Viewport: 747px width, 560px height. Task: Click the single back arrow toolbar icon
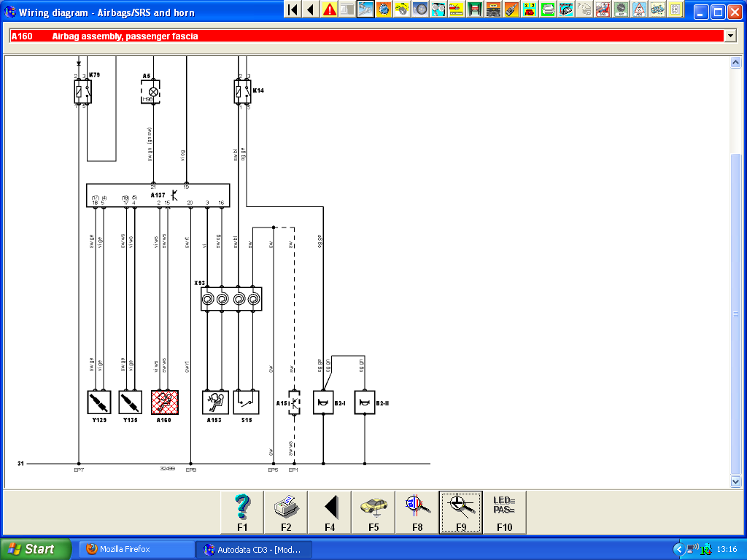(311, 9)
